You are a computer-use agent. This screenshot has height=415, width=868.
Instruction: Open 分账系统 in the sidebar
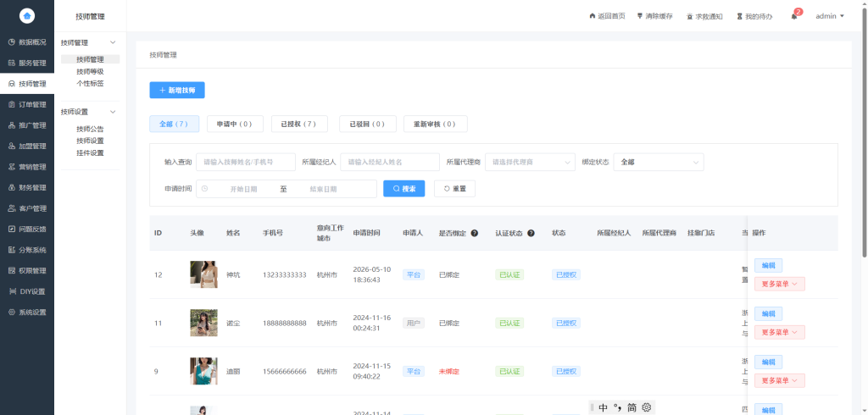coord(27,250)
